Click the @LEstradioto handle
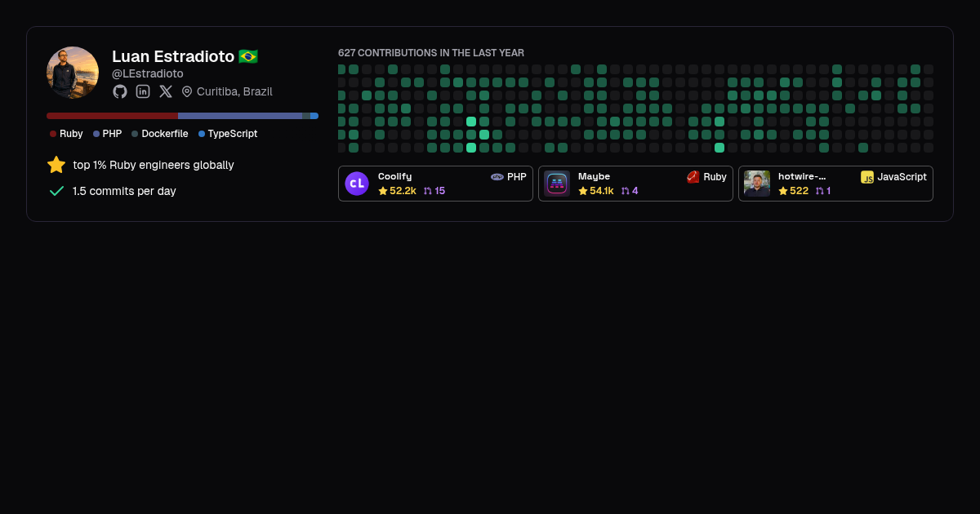 pyautogui.click(x=148, y=73)
